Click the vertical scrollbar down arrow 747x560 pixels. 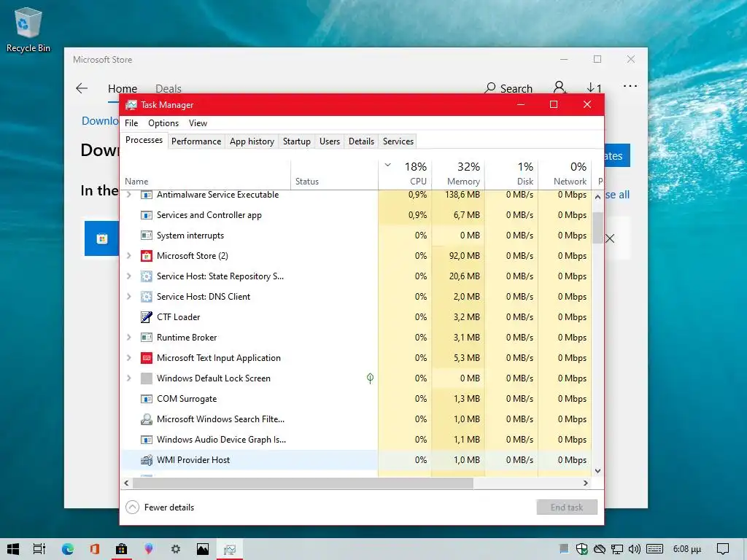tap(598, 471)
